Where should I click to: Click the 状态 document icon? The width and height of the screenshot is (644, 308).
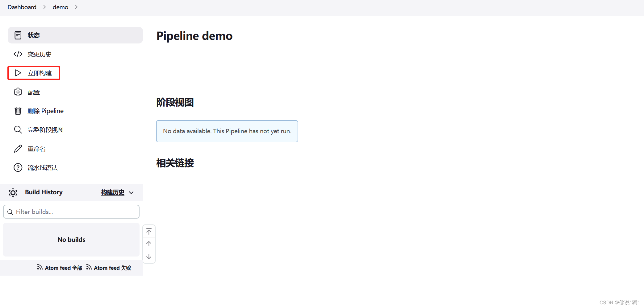click(18, 35)
